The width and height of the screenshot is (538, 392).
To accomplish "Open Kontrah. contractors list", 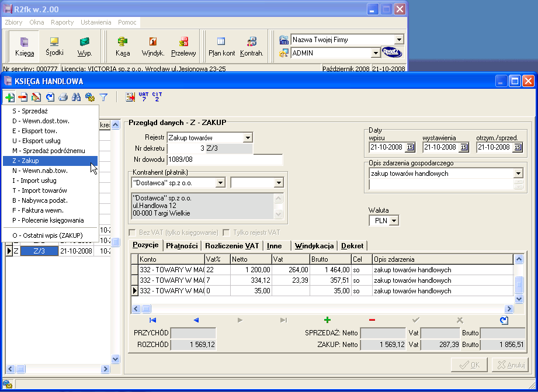I will 252,46.
